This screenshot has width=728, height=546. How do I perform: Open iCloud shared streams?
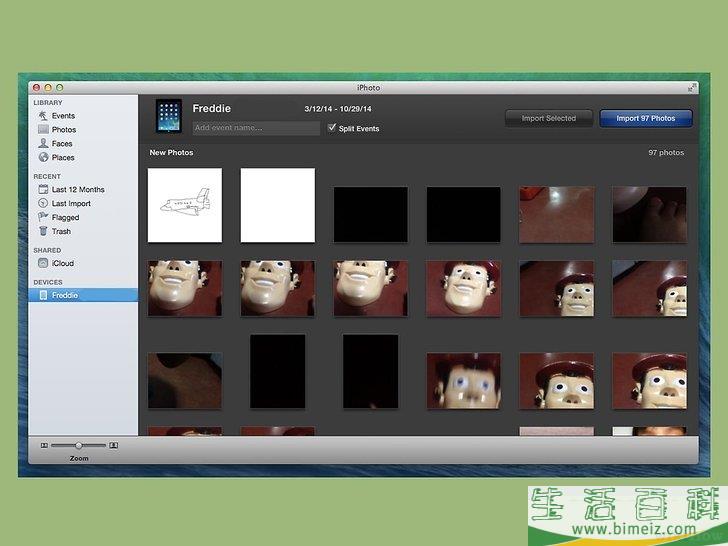click(x=55, y=263)
